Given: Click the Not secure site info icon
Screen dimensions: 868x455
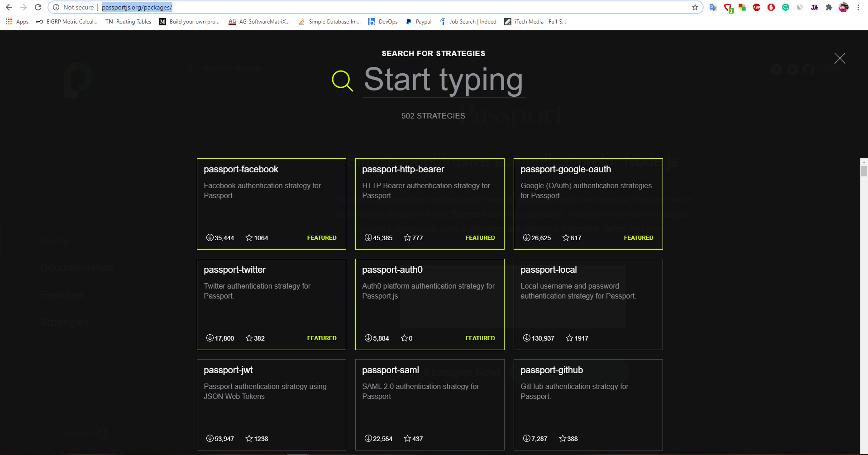Looking at the screenshot, I should point(56,7).
